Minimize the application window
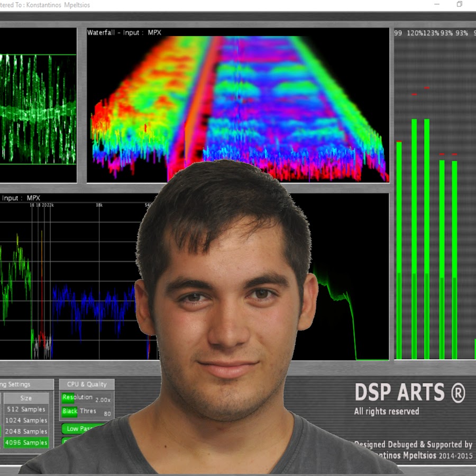The image size is (476, 476). point(437,4)
